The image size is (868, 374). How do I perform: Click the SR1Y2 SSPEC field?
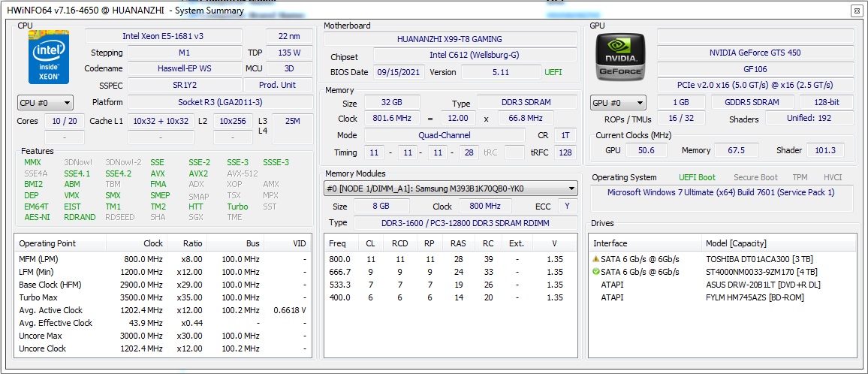[185, 85]
